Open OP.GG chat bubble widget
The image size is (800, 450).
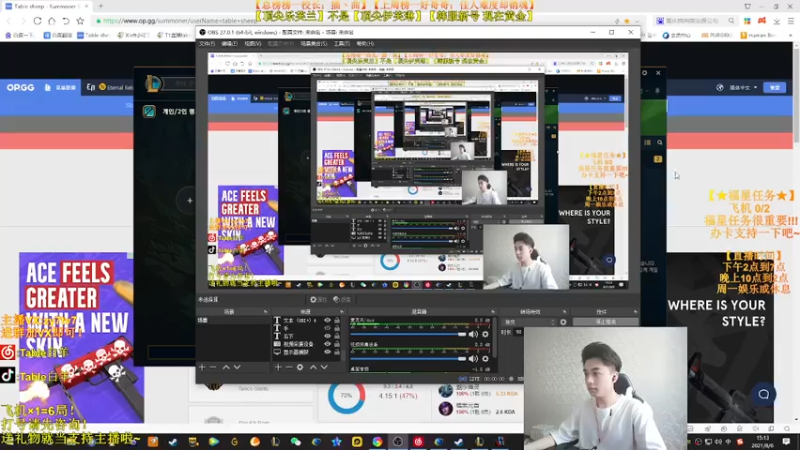(x=763, y=394)
